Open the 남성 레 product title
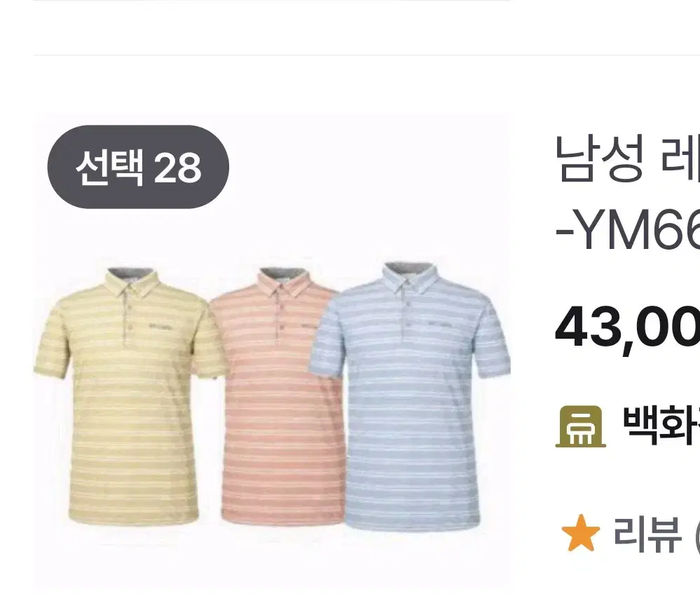Screen dimensions: 700x608 tap(627, 158)
